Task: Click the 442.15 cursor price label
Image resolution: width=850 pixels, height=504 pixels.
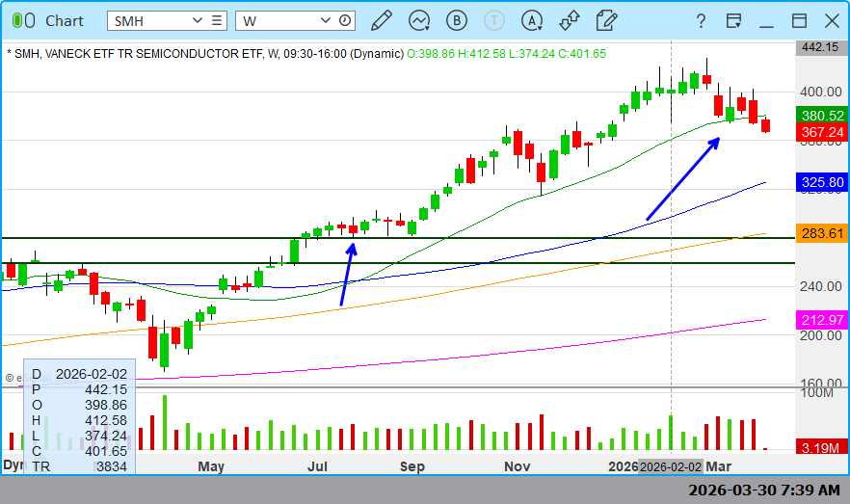Action: (820, 47)
